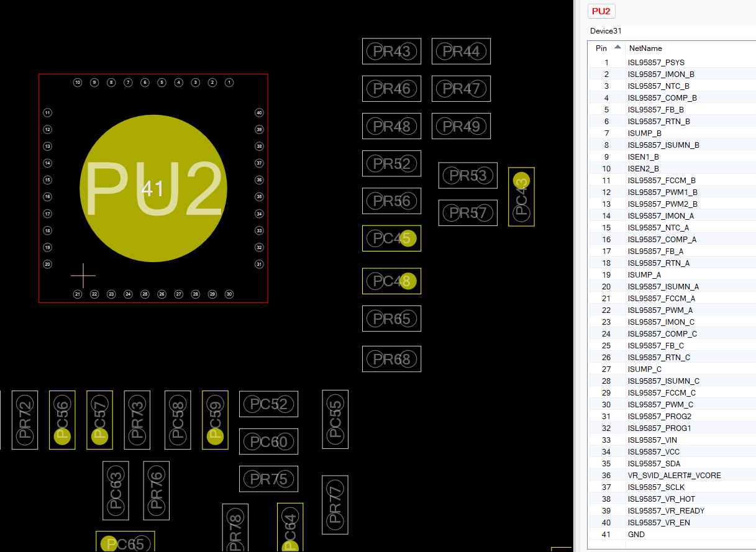Select component PR56 on the board

[392, 201]
